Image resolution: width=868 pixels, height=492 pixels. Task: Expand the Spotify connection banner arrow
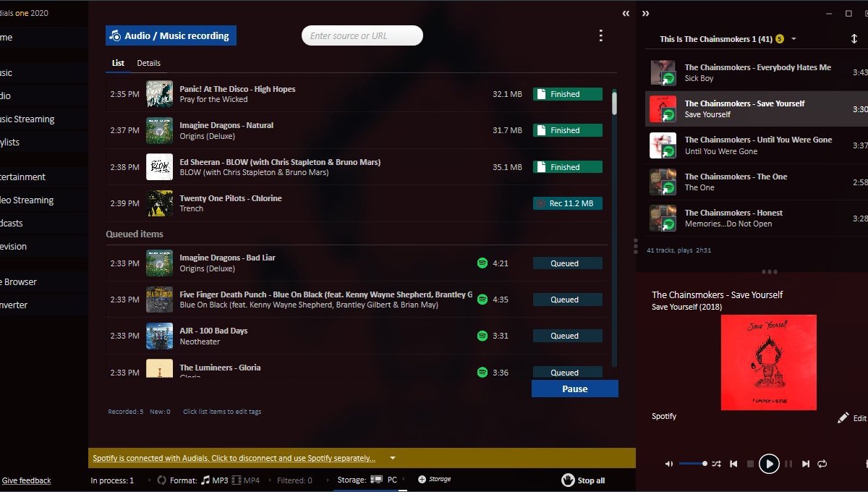click(393, 458)
